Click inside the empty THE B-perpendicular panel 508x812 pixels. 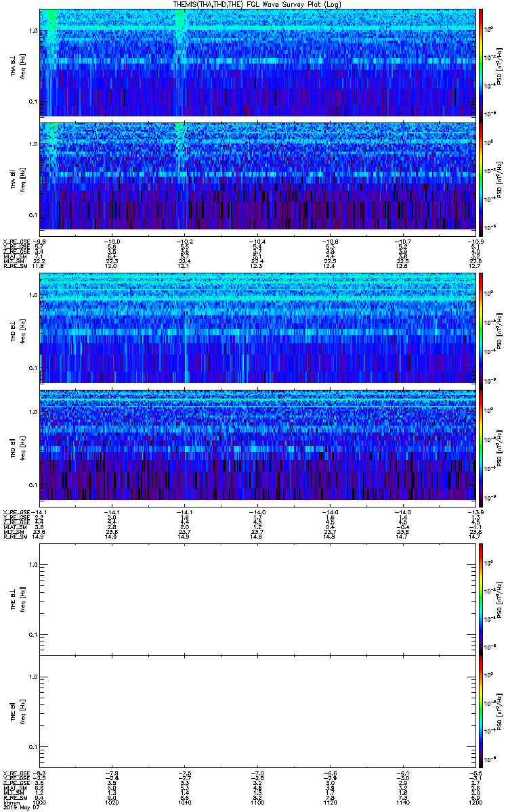(257, 598)
